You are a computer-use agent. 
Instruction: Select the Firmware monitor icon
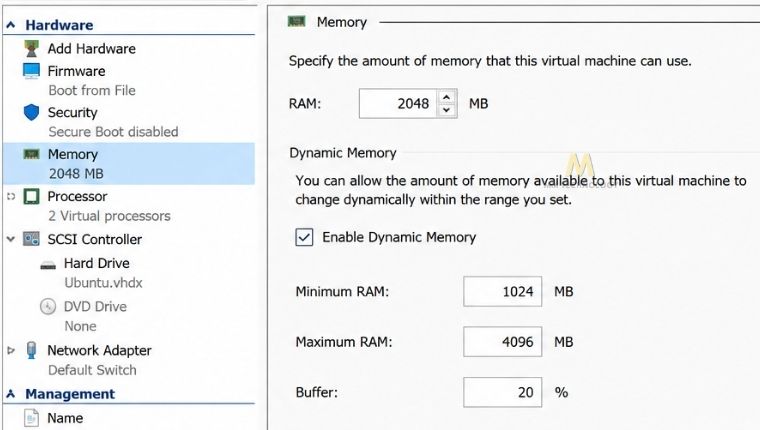pos(32,71)
